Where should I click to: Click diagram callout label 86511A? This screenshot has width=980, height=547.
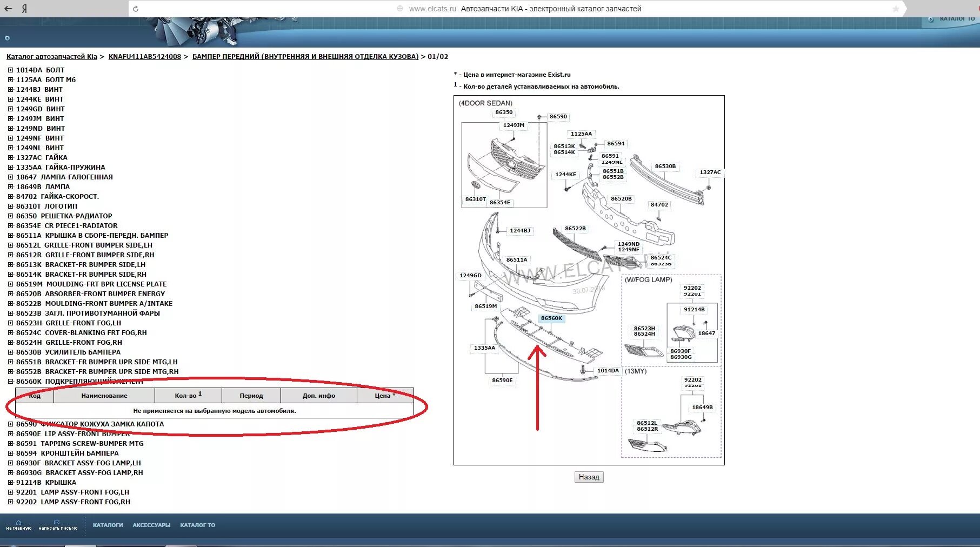pyautogui.click(x=517, y=260)
